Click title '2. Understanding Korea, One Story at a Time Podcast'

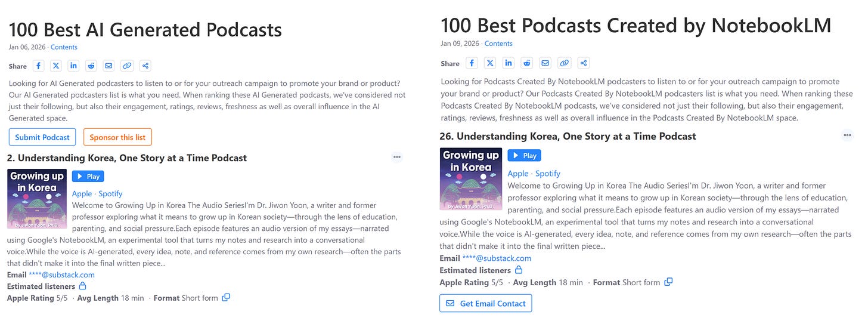127,158
